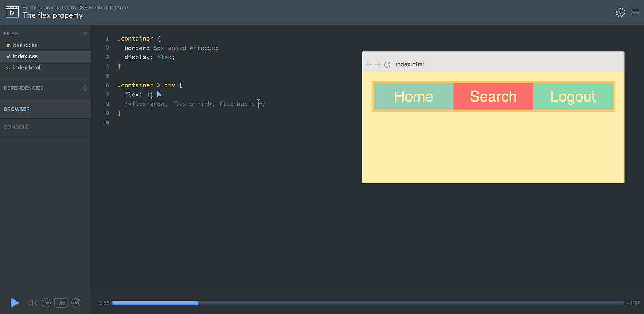Image resolution: width=644 pixels, height=314 pixels.
Task: Click the preview forward arrow
Action: [x=378, y=64]
